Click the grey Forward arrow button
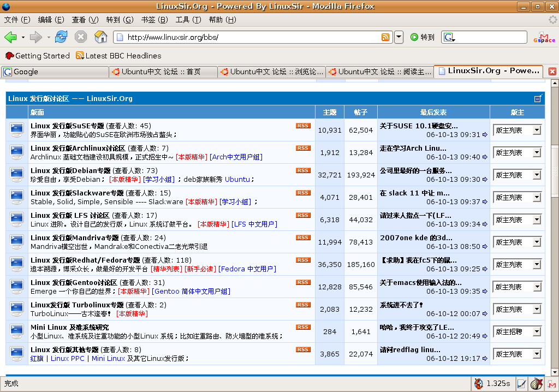 tap(36, 37)
